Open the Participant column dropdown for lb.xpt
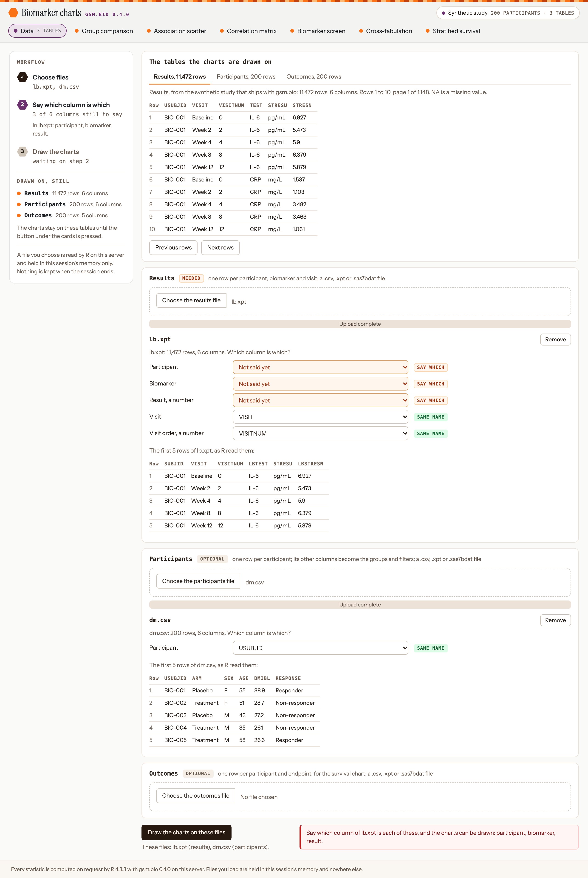588x878 pixels. 320,367
